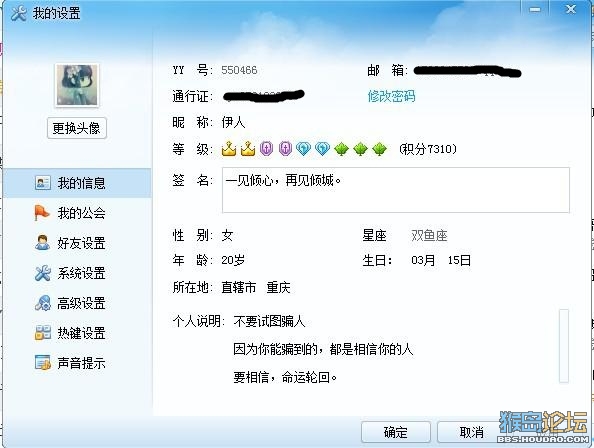Select 系统设置 wrench icon
The width and height of the screenshot is (594, 448).
pos(42,273)
